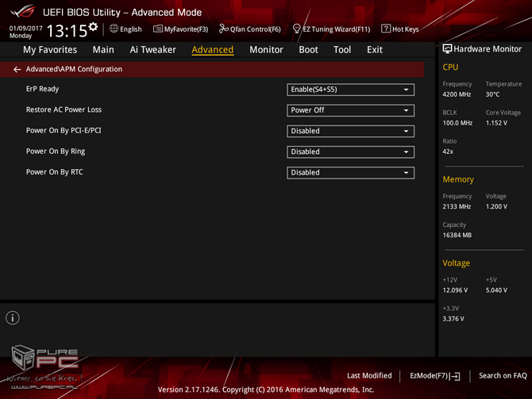Open the Restore AC Power Loss dropdown

pos(350,110)
